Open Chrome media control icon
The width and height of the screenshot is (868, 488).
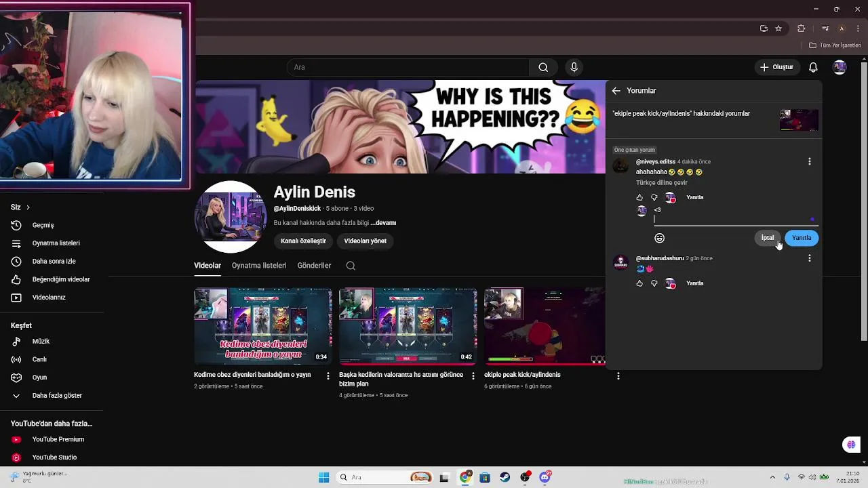pyautogui.click(x=825, y=28)
